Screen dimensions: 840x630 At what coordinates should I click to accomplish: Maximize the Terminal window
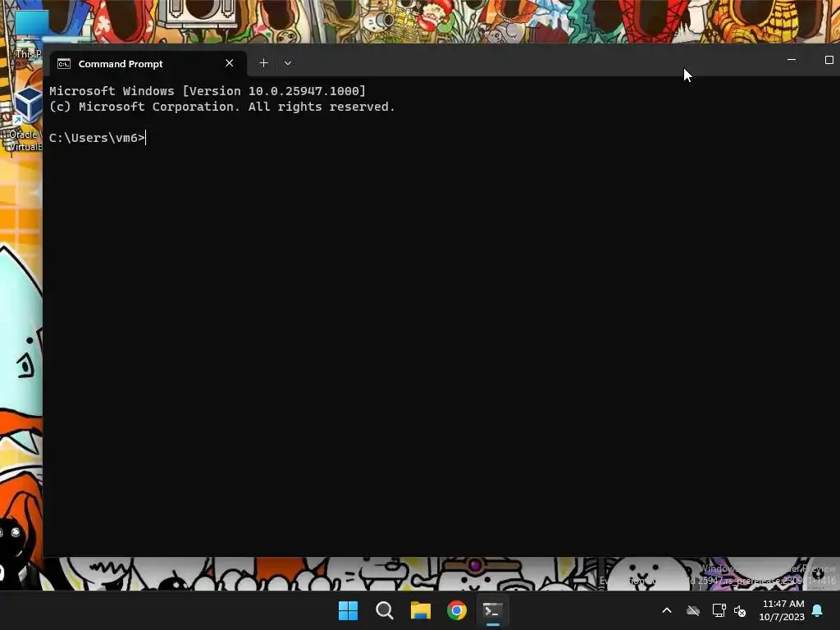tap(829, 60)
